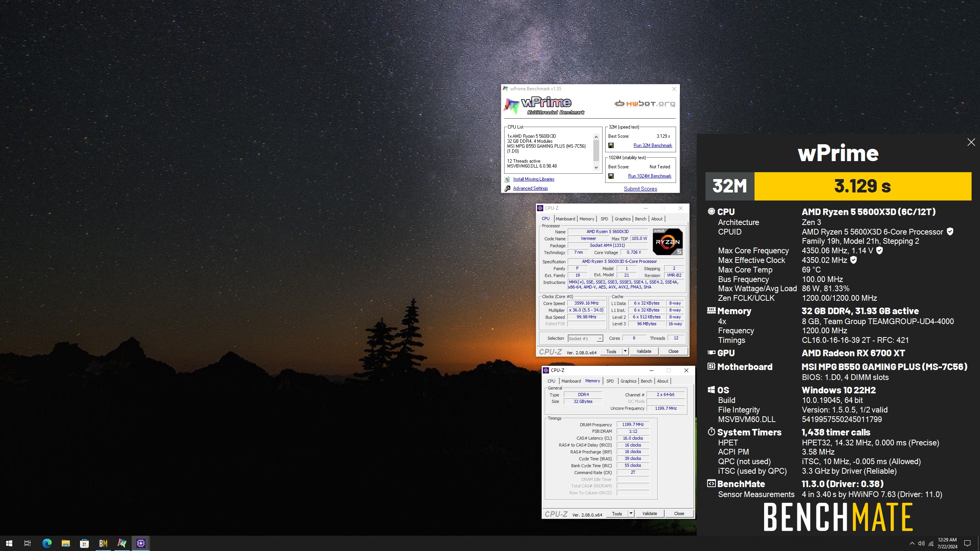Click Run 32M Benchmark link

coord(653,145)
